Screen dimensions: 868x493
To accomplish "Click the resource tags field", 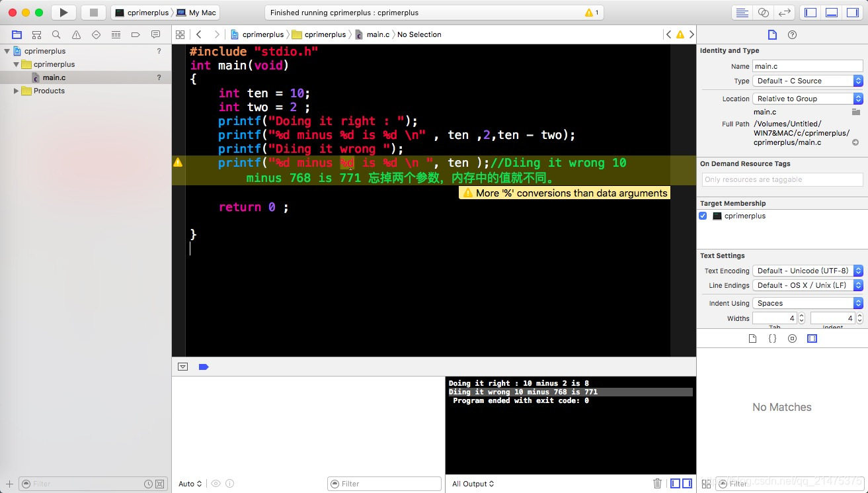I will (x=782, y=179).
